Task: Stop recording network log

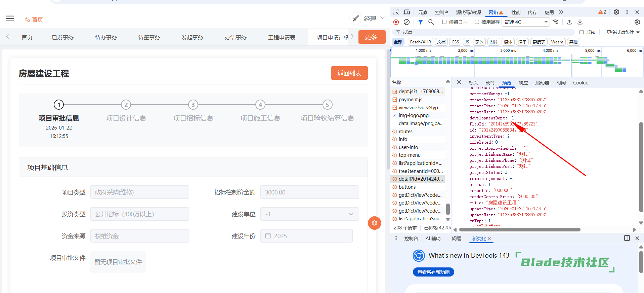Action: 396,22
